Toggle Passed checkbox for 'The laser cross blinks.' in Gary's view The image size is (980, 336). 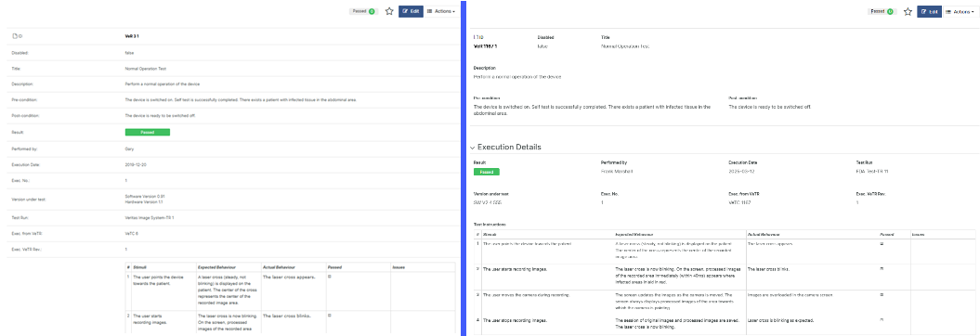(330, 316)
